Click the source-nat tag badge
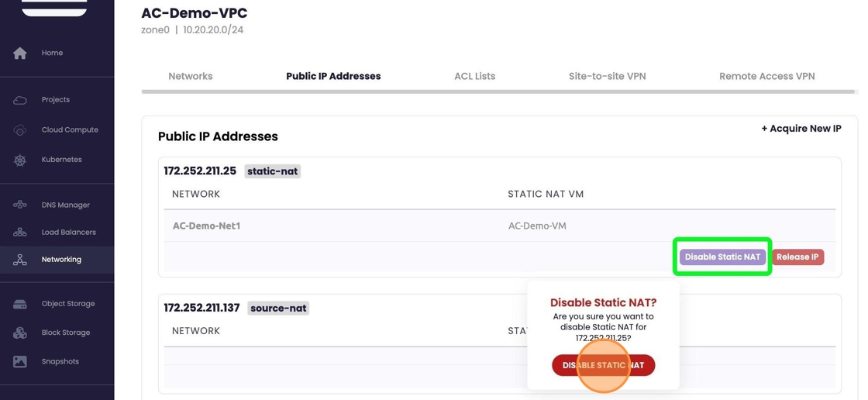The image size is (868, 400). 278,309
